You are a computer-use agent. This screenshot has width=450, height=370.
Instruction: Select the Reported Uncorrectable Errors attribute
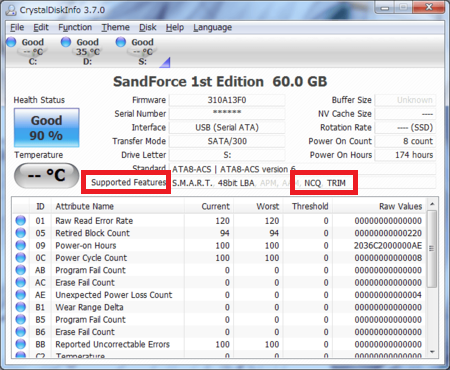click(x=112, y=344)
